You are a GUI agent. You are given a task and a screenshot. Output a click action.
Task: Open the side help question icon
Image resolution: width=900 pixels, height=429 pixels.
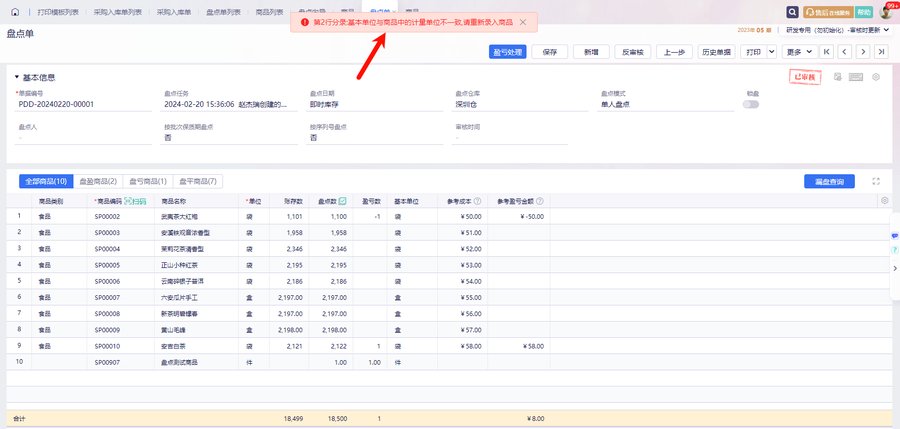[895, 250]
